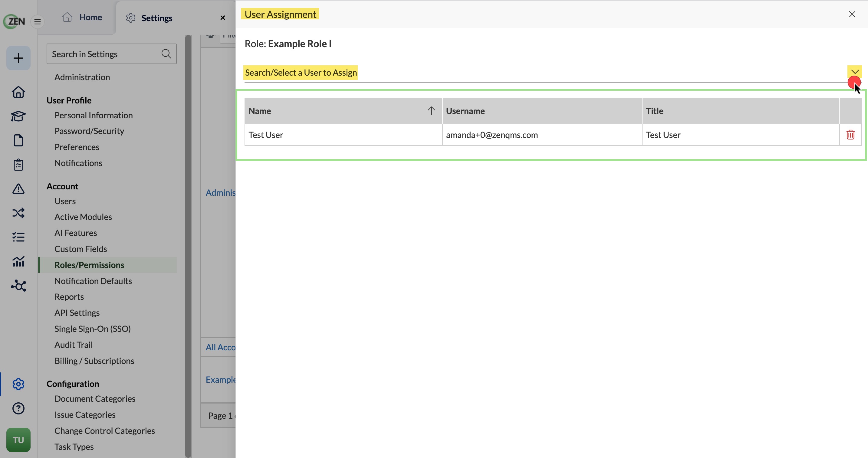The image size is (868, 458).
Task: Open the Tasks checklist icon
Action: [18, 237]
